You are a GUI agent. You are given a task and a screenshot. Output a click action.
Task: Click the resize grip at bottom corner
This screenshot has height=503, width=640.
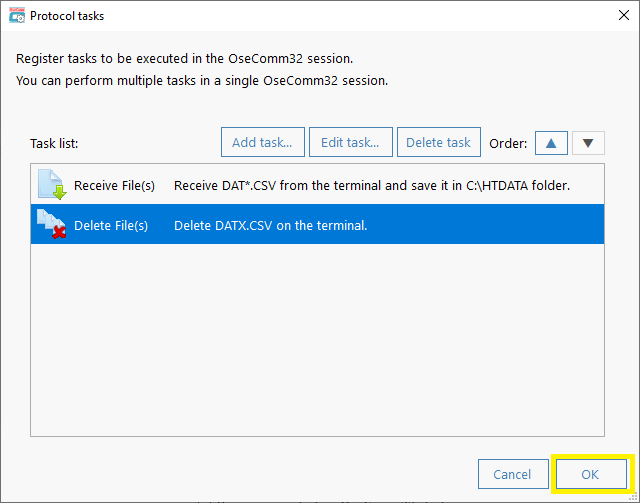point(634,497)
